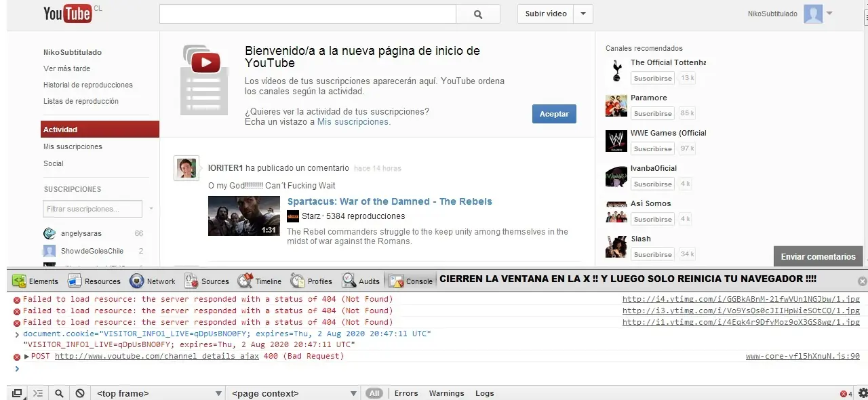This screenshot has height=400, width=868.
Task: Open the <page context> selector
Action: coord(294,393)
